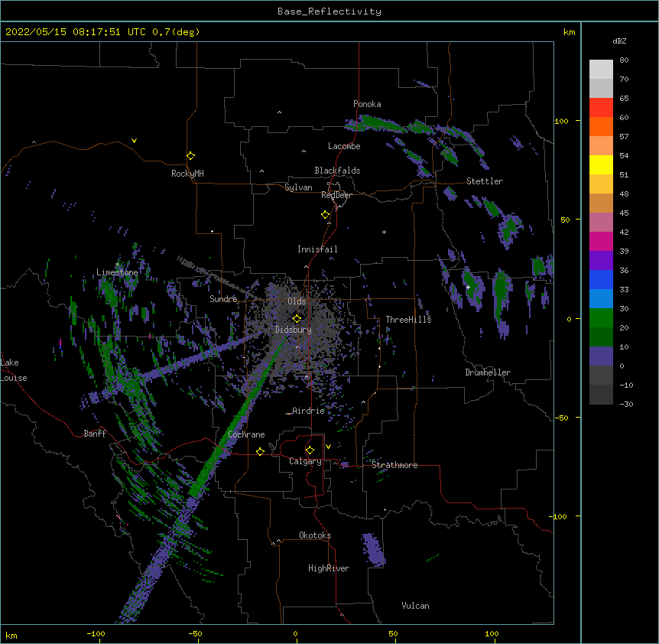Click the asterisk marker above Limestone label
This screenshot has width=659, height=644.
(x=117, y=265)
